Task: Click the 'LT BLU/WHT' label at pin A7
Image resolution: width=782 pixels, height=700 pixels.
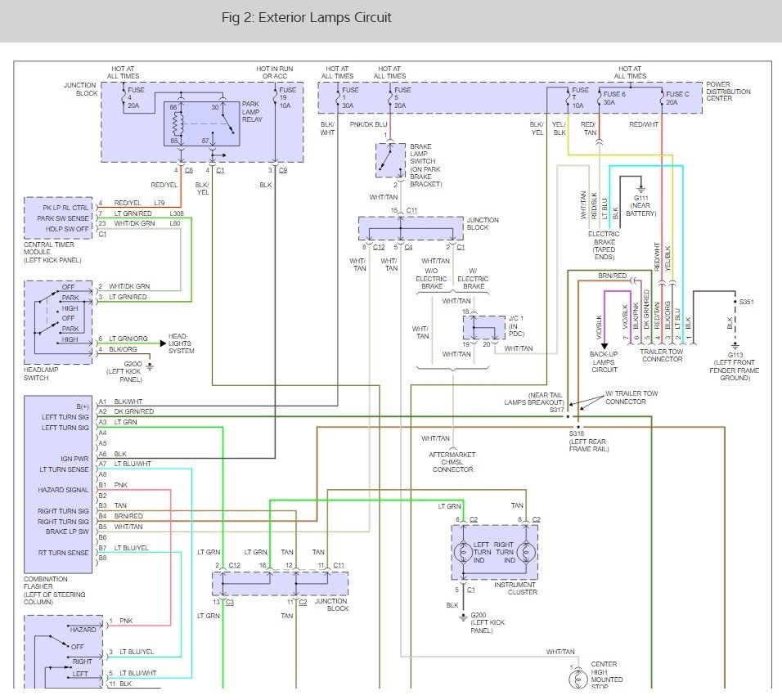Action: pos(133,464)
